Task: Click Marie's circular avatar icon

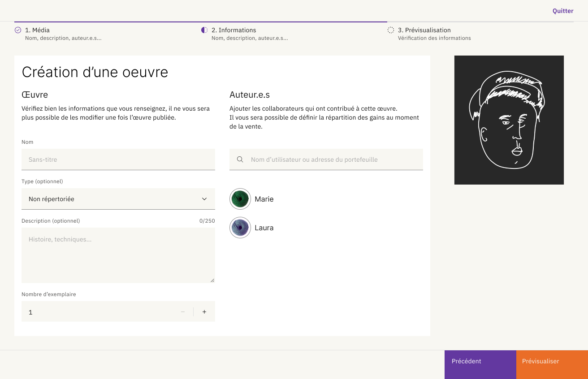Action: tap(240, 199)
